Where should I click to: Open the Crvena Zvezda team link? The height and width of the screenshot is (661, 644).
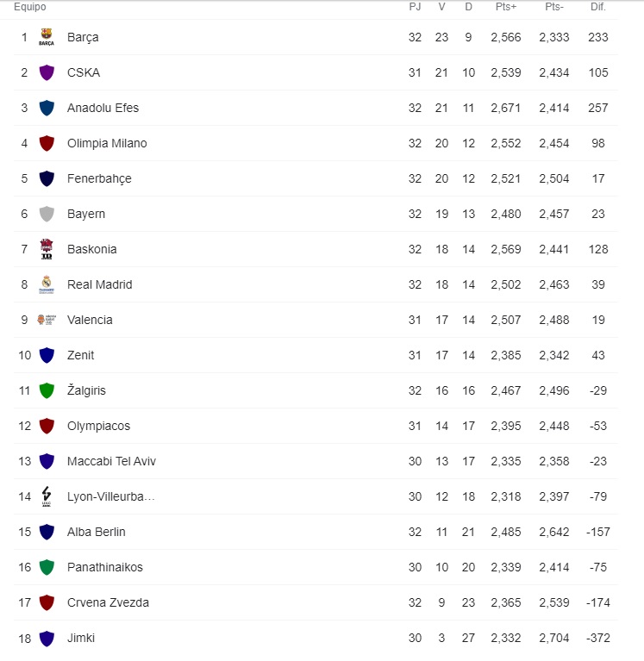[108, 602]
